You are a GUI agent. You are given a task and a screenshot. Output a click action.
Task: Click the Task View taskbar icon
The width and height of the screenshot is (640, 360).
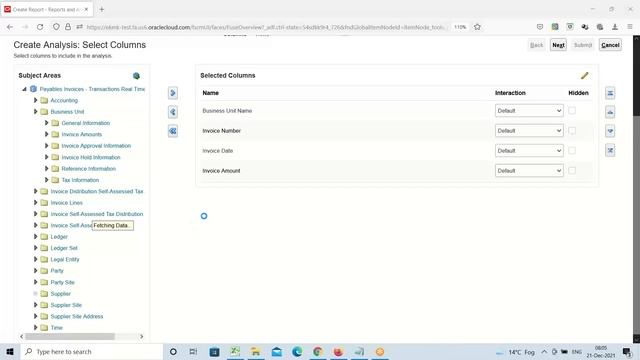click(193, 351)
